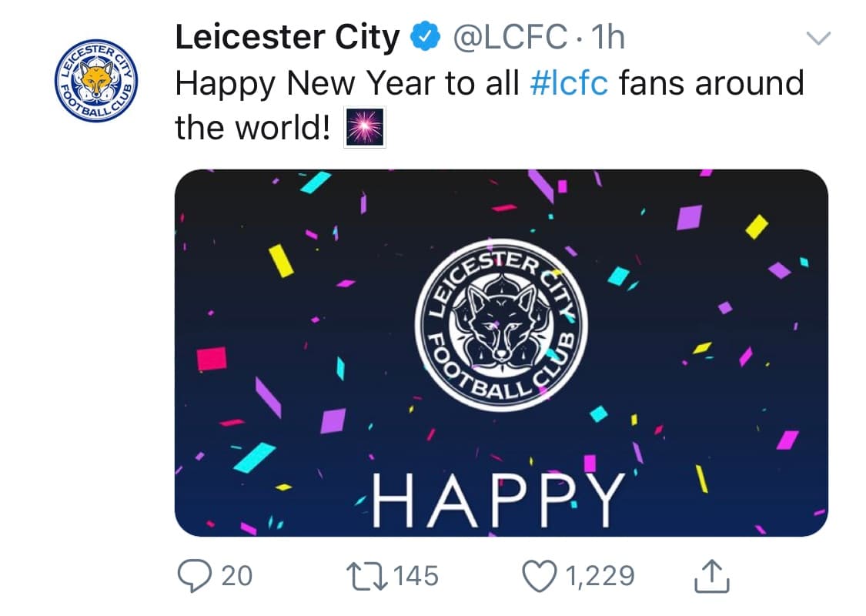Retweet using the arrows icon
This screenshot has width=866, height=616.
pos(366,576)
